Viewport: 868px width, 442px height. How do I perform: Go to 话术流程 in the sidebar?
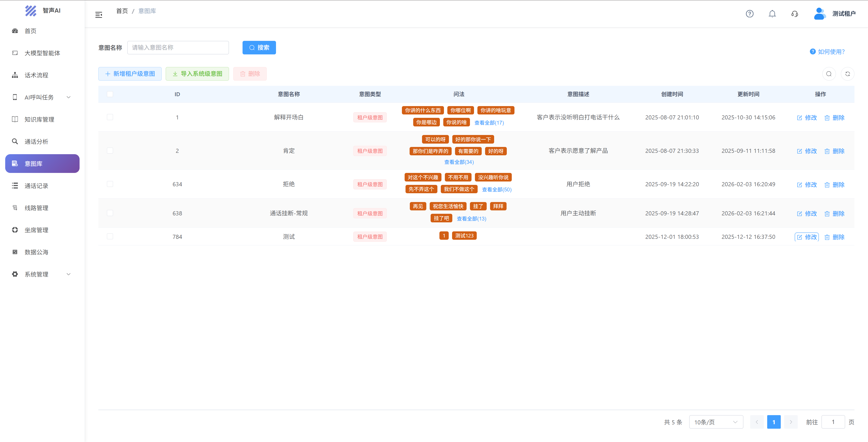pos(36,75)
